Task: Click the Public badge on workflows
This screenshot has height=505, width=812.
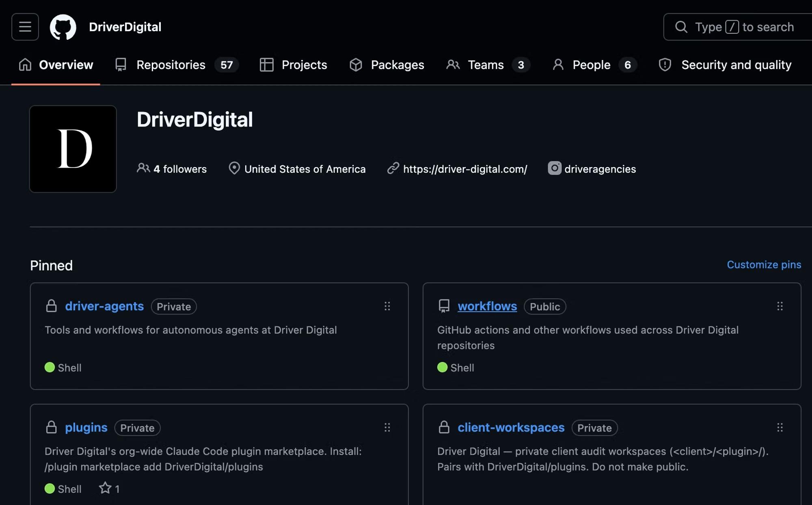Action: [545, 307]
